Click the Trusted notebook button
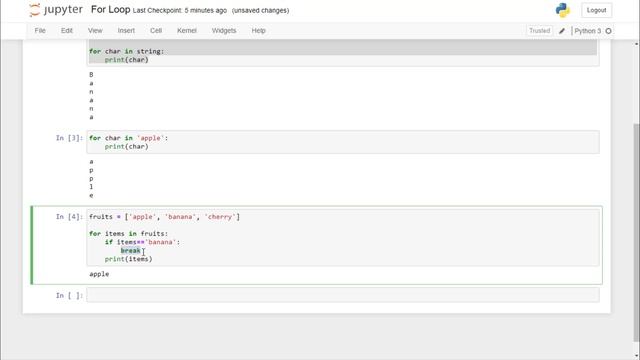Viewport: 640px width, 360px height. [539, 31]
